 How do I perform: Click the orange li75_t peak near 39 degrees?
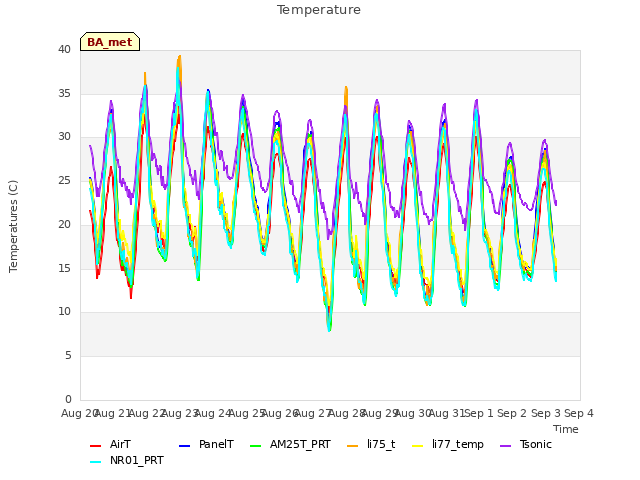179,57
